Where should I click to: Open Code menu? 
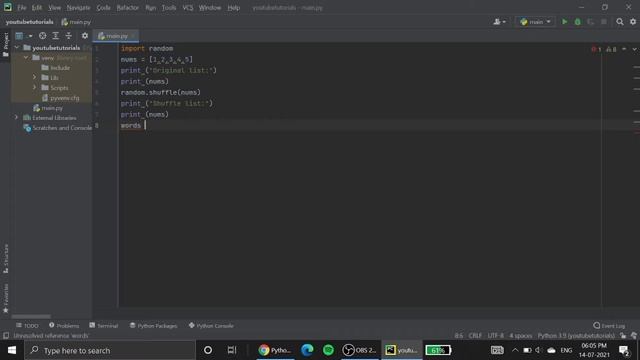pos(103,8)
